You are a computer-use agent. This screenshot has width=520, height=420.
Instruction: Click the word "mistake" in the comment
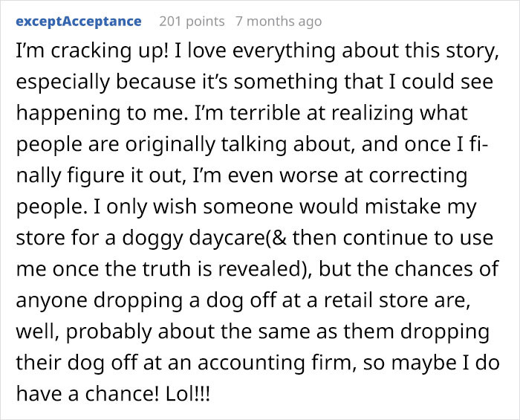pos(403,207)
